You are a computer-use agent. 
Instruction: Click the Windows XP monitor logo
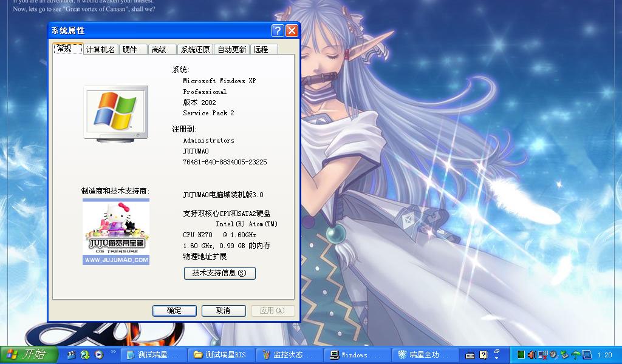(x=116, y=113)
